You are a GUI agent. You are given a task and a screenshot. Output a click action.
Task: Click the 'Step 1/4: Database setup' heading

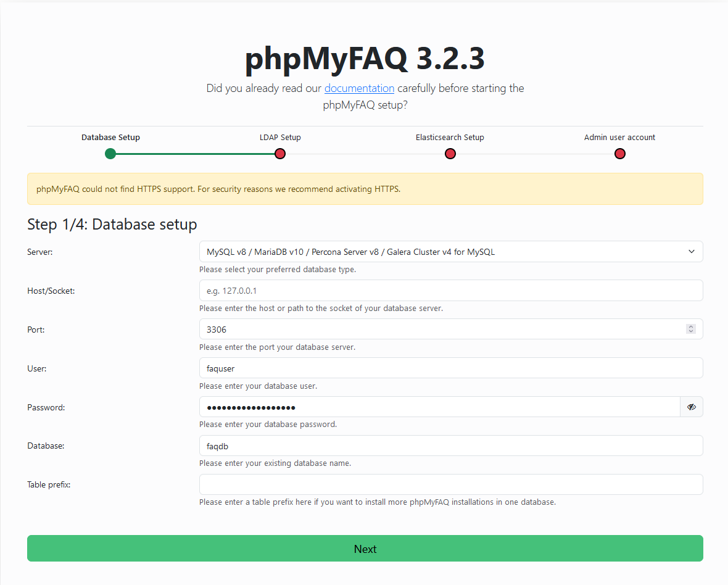point(112,224)
